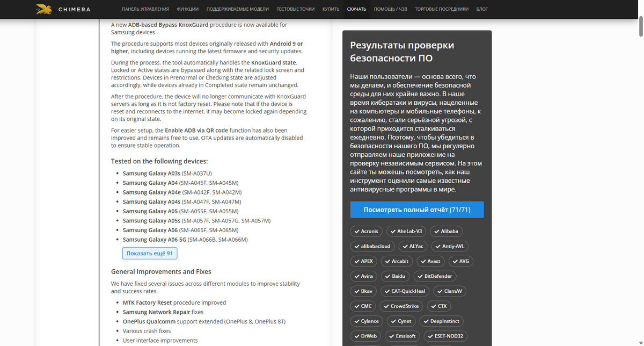This screenshot has width=644, height=346.
Task: Click the Chimera griffin logo
Action: coord(43,9)
